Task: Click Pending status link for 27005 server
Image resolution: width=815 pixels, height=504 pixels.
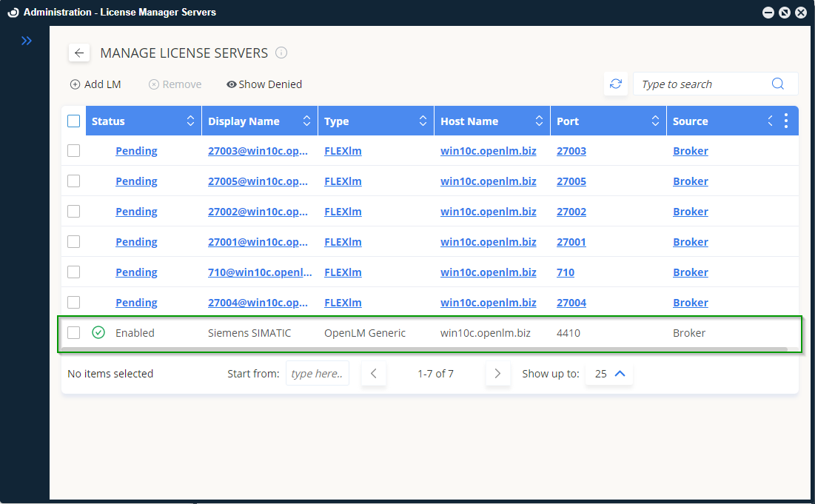Action: [136, 181]
